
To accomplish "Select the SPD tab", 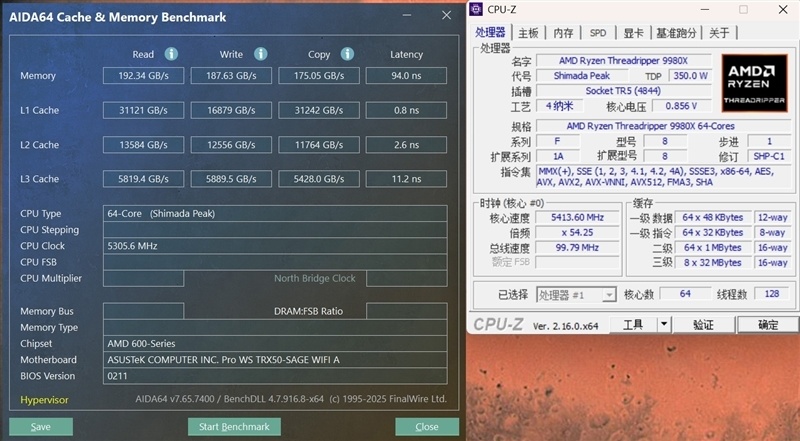I will point(597,32).
